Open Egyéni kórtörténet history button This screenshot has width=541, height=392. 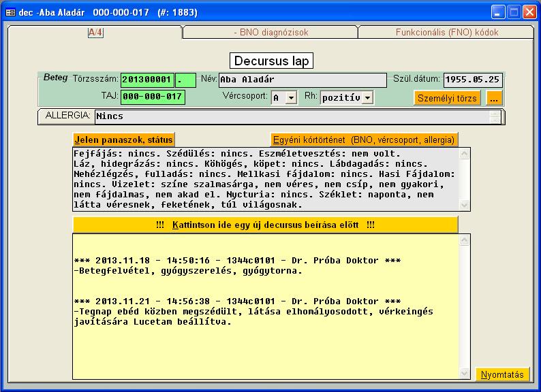coord(364,140)
